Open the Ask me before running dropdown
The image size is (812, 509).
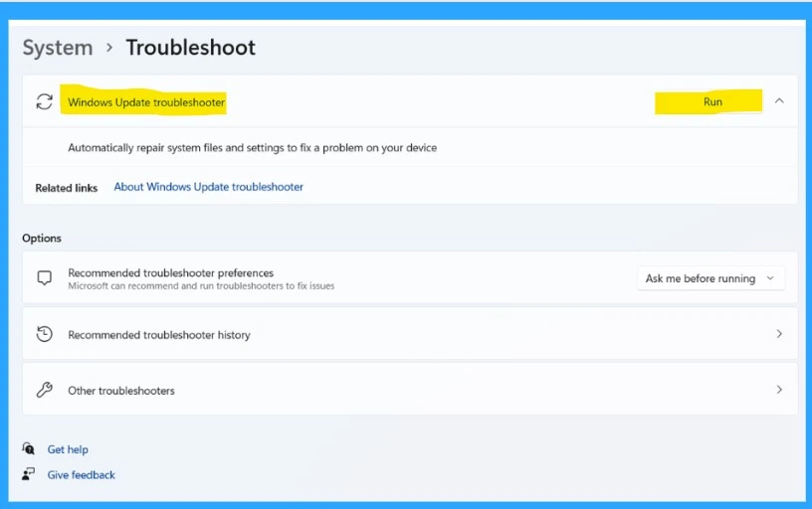[710, 278]
